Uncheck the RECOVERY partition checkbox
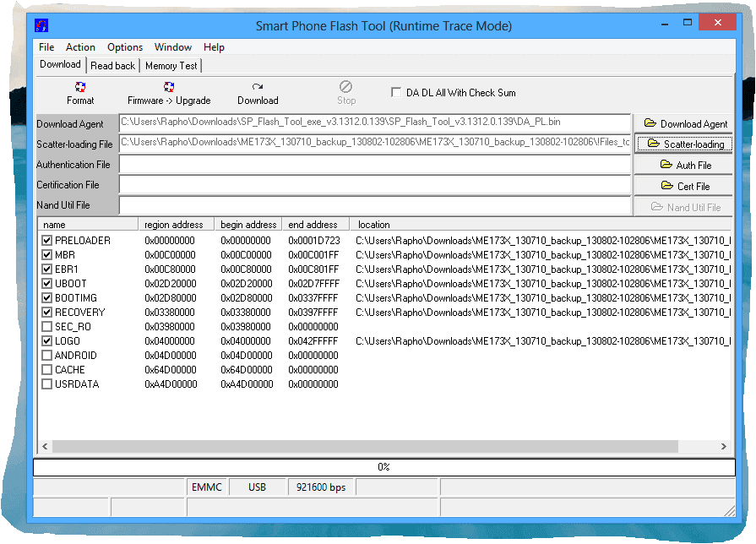Screen dimensions: 756x544 pyautogui.click(x=46, y=313)
